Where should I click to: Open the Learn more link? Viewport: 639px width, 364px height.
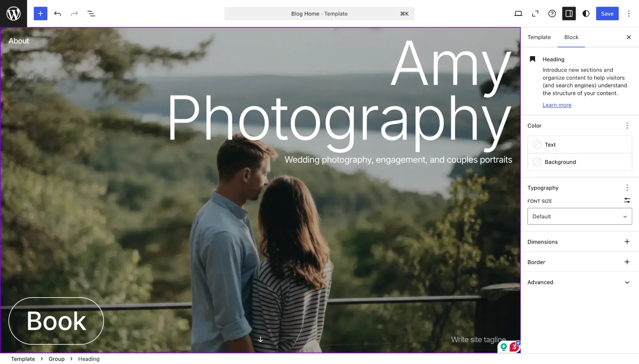click(x=557, y=105)
